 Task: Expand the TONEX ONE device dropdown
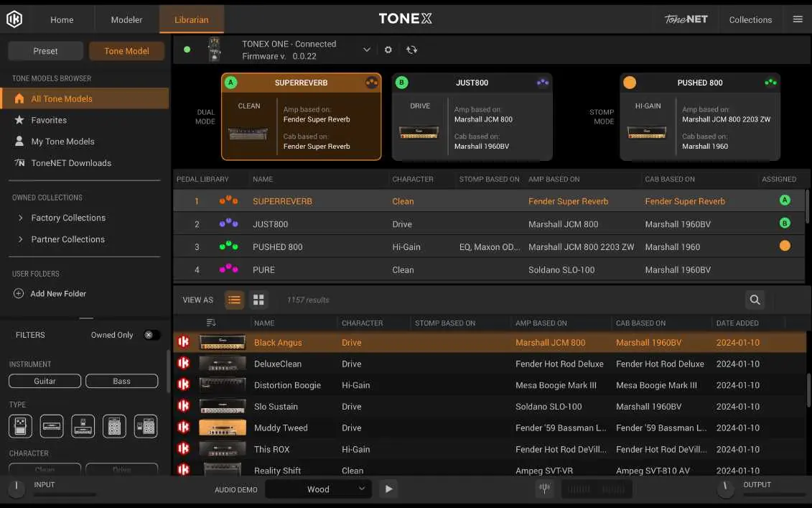[x=367, y=50]
